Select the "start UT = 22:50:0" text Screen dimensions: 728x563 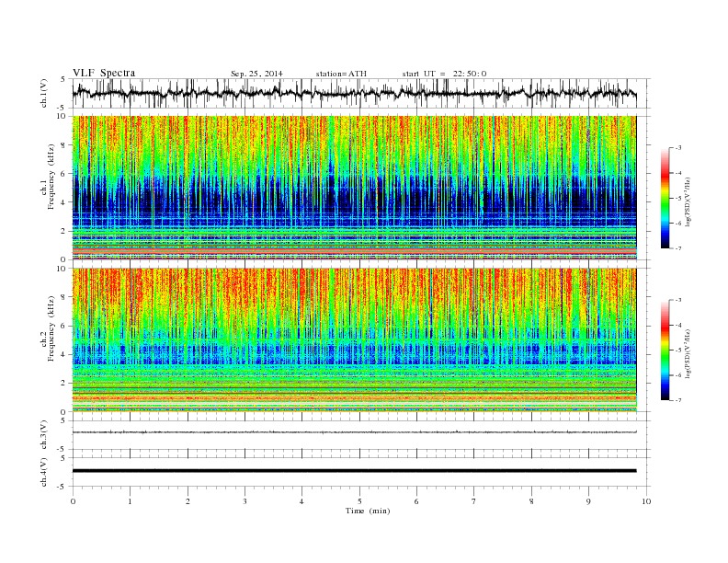click(x=444, y=74)
